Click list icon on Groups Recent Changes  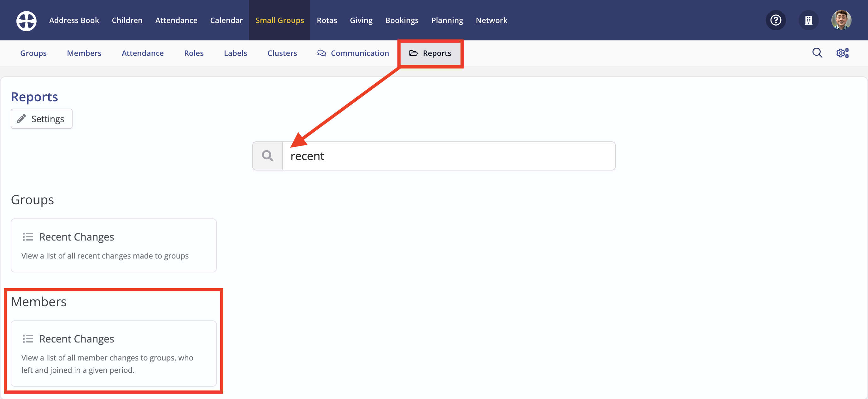pyautogui.click(x=28, y=237)
